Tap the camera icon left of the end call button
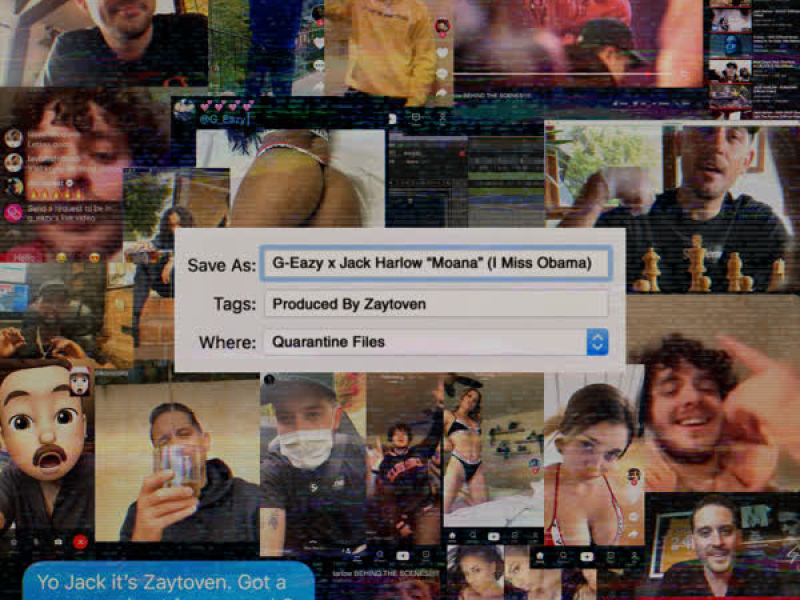Screen dimensions: 800x600 click(x=57, y=541)
